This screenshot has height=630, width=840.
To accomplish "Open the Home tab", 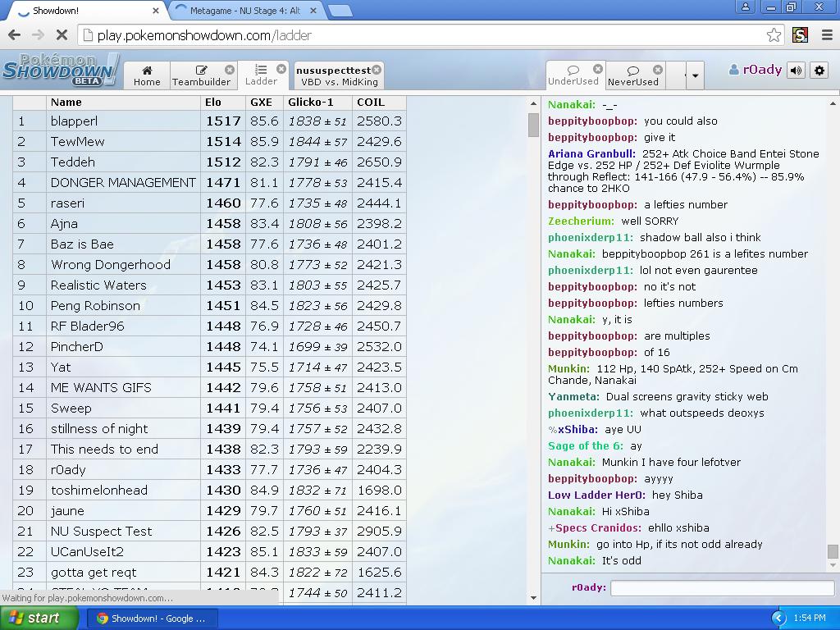I will (x=147, y=75).
